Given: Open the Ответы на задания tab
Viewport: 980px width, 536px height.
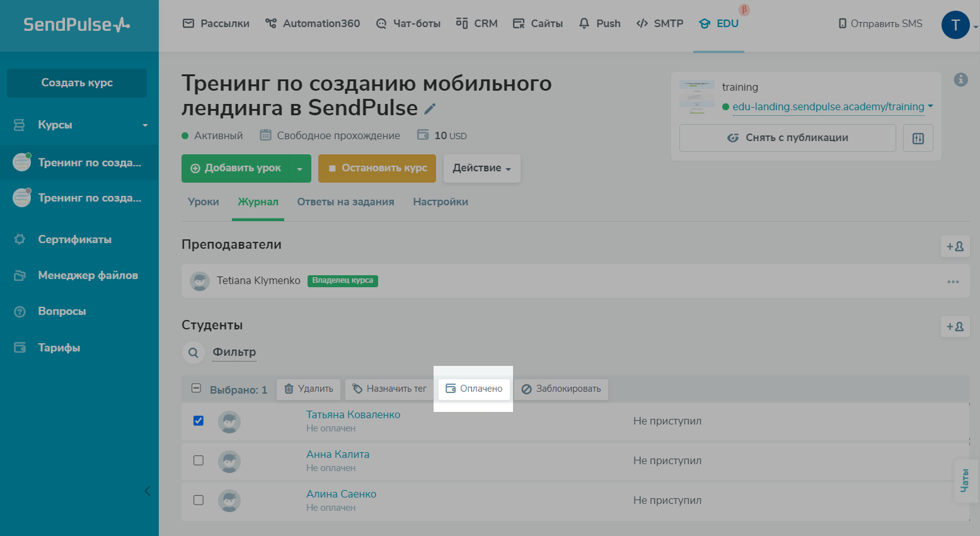Looking at the screenshot, I should (345, 202).
